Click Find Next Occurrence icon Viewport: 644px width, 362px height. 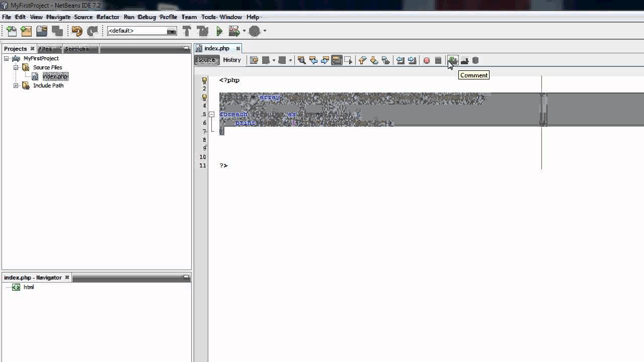pyautogui.click(x=325, y=60)
